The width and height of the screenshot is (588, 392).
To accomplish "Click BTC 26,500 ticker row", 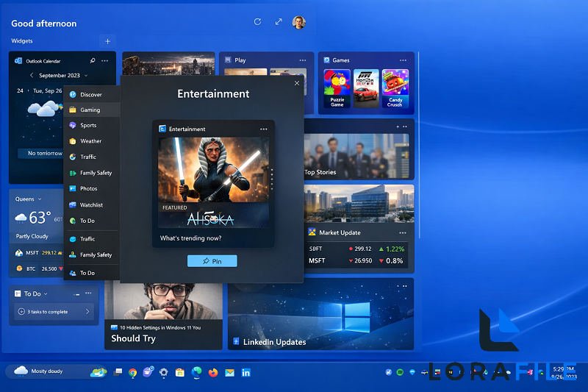I will coord(39,269).
